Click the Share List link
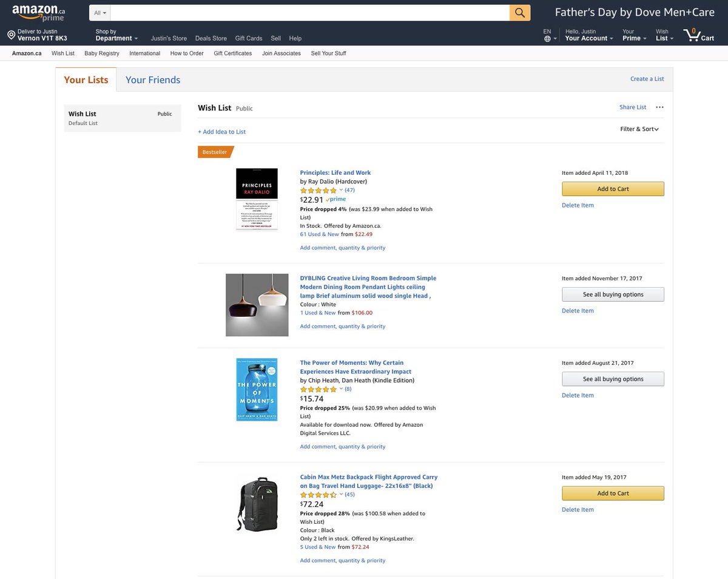The image size is (728, 579). click(x=633, y=107)
